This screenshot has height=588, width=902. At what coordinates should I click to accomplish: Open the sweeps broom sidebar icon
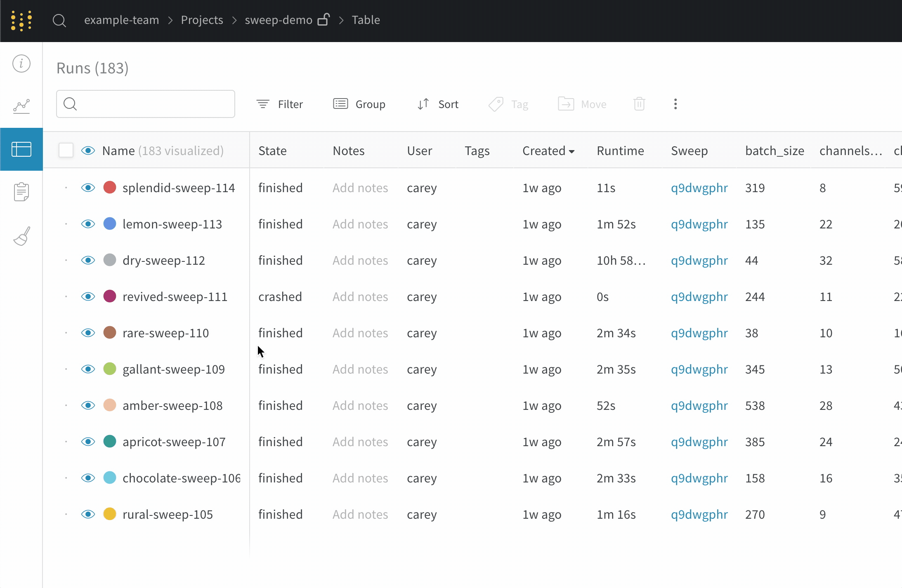pos(21,236)
